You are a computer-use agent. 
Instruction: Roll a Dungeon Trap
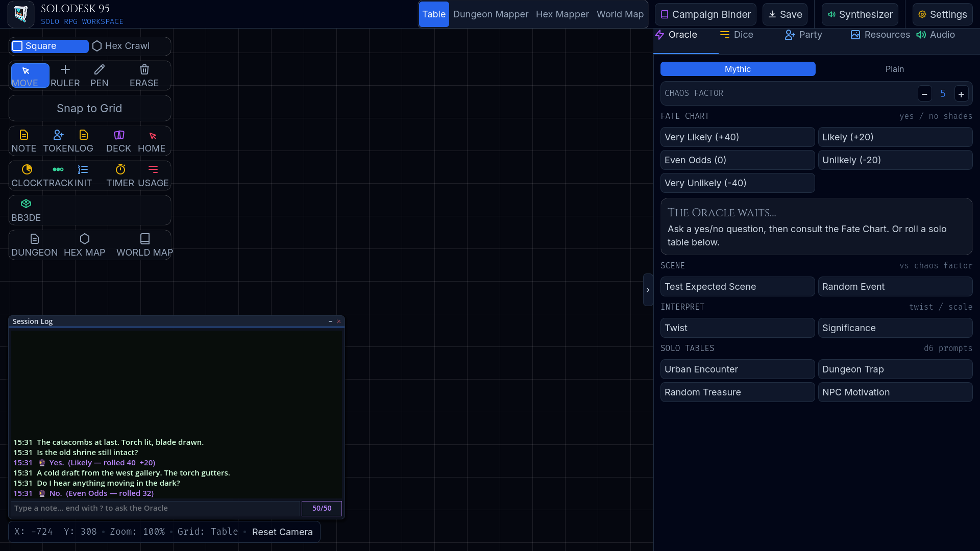tap(895, 369)
